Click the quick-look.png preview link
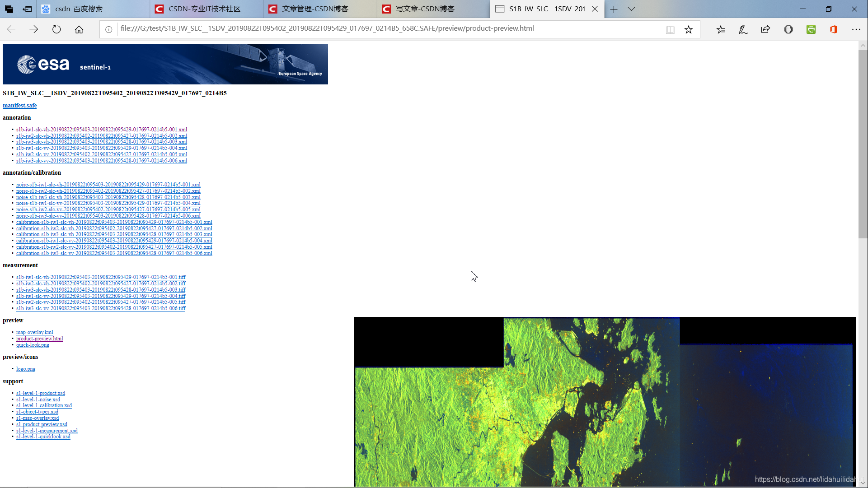The image size is (868, 488). 32,344
